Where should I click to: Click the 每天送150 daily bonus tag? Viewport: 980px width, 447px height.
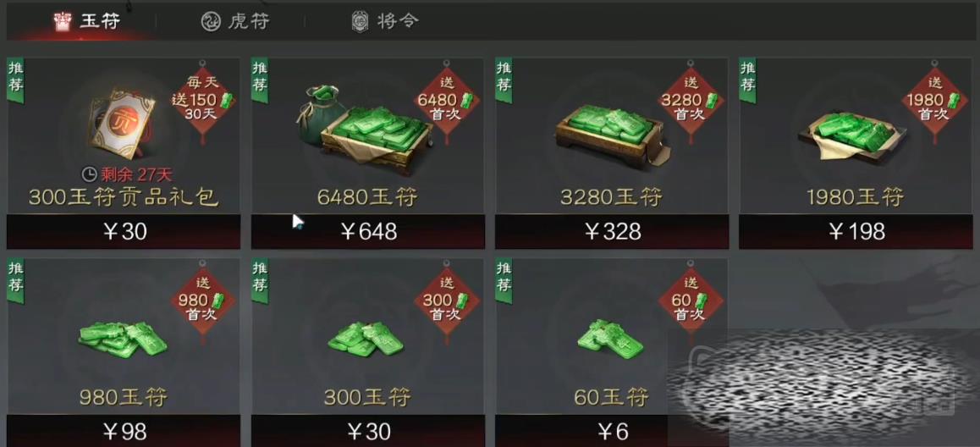tap(202, 100)
